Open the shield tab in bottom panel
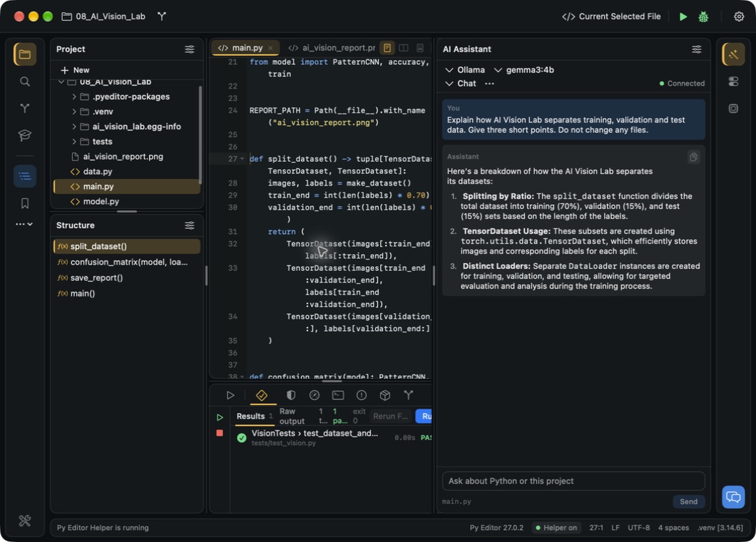 click(x=291, y=395)
